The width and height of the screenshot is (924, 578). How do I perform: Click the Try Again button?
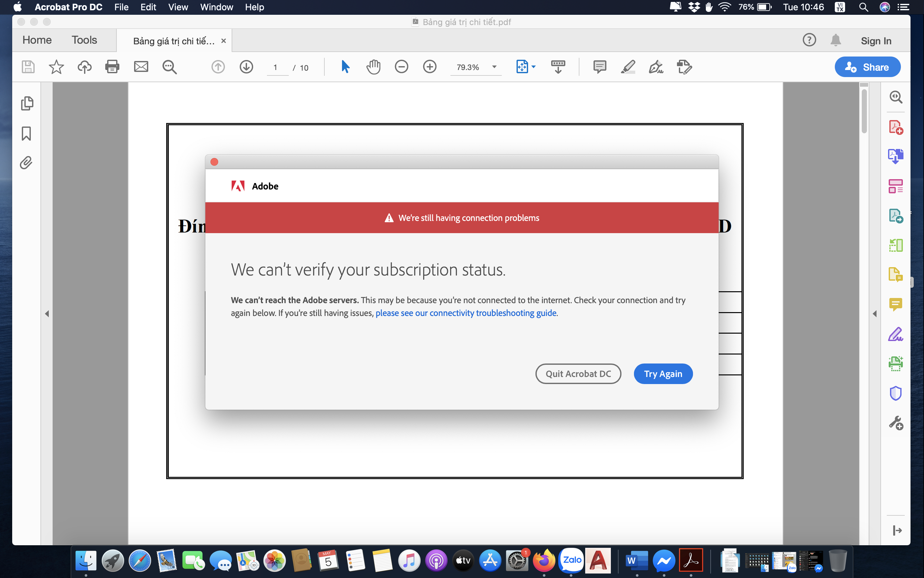point(663,373)
